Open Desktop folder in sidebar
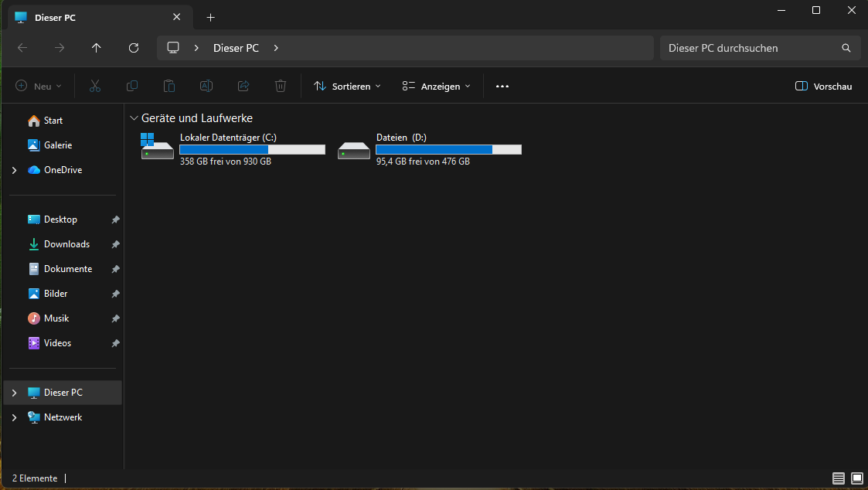 [x=60, y=219]
